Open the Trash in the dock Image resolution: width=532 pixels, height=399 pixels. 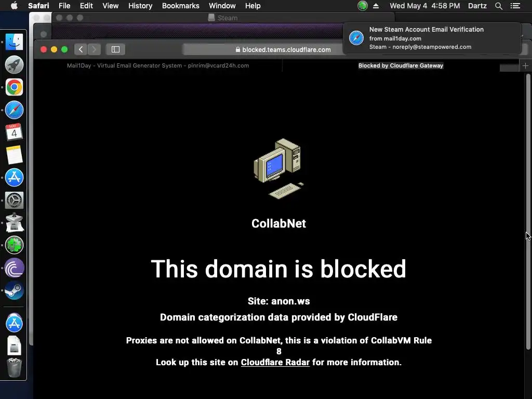tap(14, 368)
